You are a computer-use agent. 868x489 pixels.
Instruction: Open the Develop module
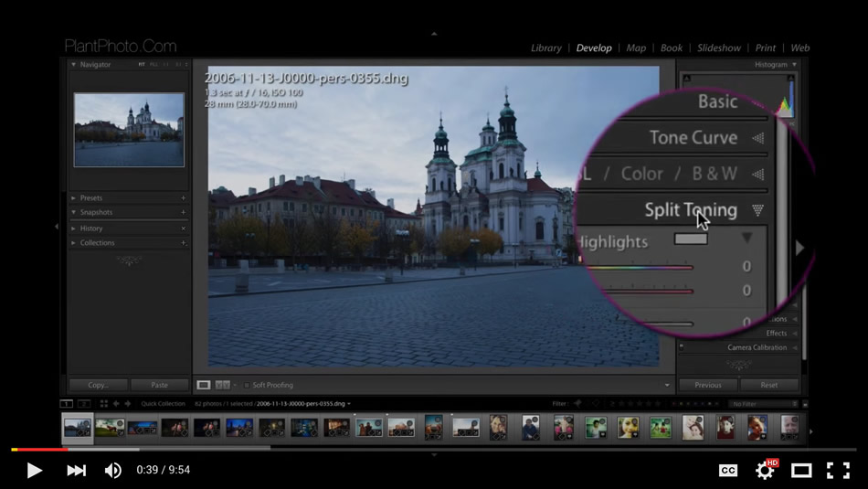click(593, 48)
